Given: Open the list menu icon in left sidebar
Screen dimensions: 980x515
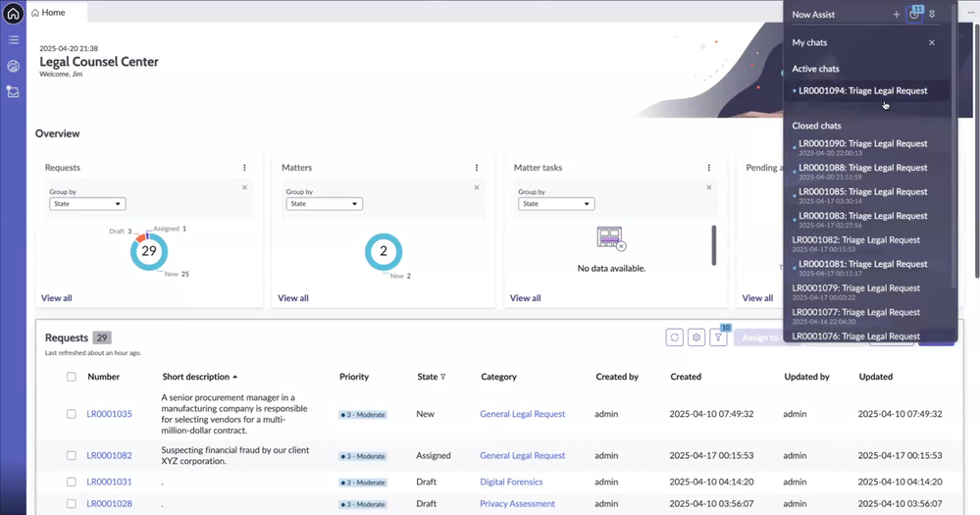Looking at the screenshot, I should [13, 40].
